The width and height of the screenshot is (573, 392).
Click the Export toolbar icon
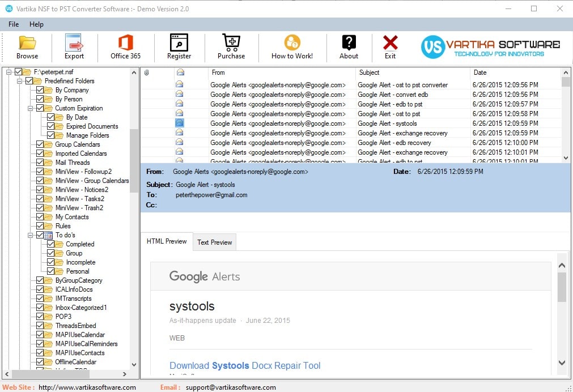(74, 44)
